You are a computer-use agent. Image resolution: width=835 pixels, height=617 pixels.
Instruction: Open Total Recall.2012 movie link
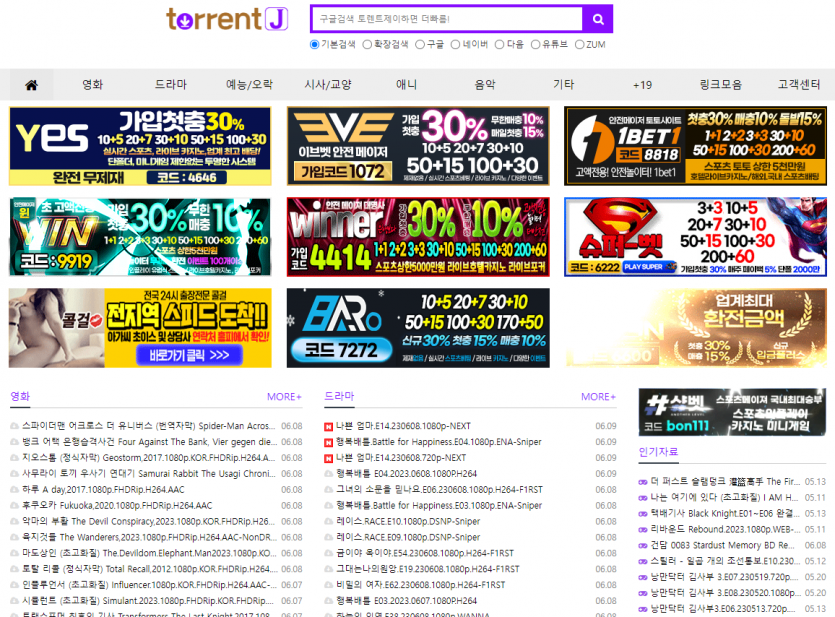click(150, 570)
